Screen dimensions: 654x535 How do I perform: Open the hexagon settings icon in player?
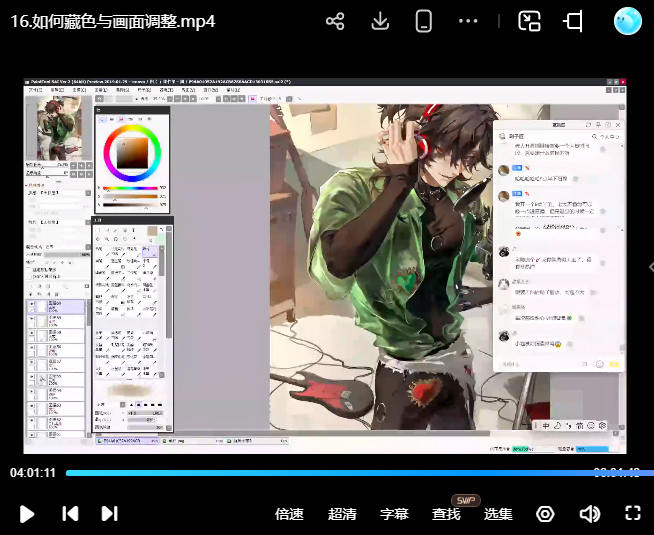click(x=545, y=514)
